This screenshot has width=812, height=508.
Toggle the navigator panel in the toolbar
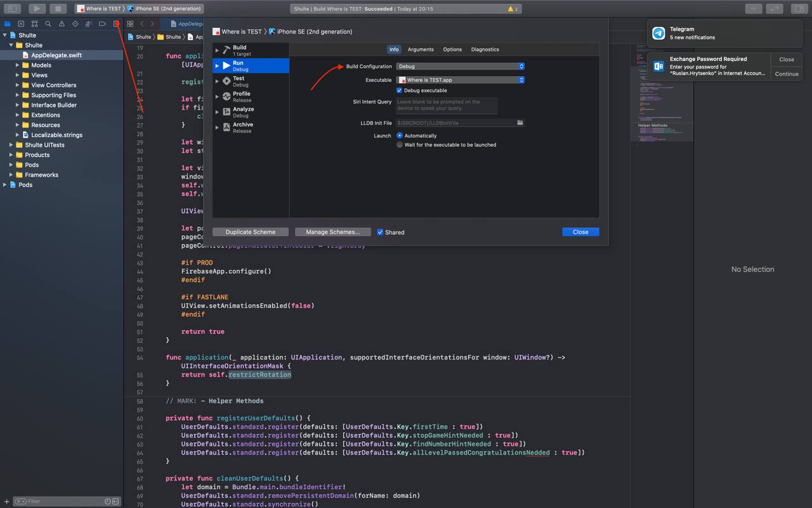click(12, 9)
